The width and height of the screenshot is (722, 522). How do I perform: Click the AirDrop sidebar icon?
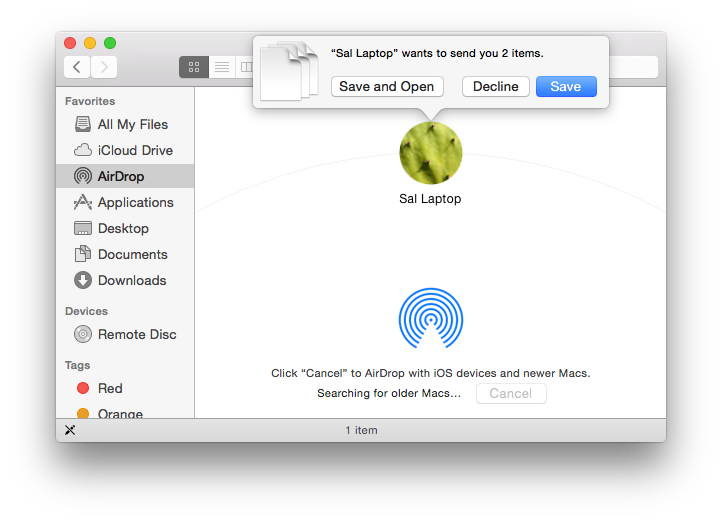pyautogui.click(x=83, y=176)
